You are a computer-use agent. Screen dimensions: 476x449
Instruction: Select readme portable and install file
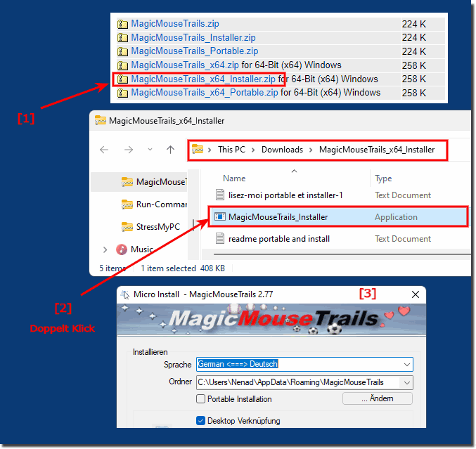[x=278, y=239]
